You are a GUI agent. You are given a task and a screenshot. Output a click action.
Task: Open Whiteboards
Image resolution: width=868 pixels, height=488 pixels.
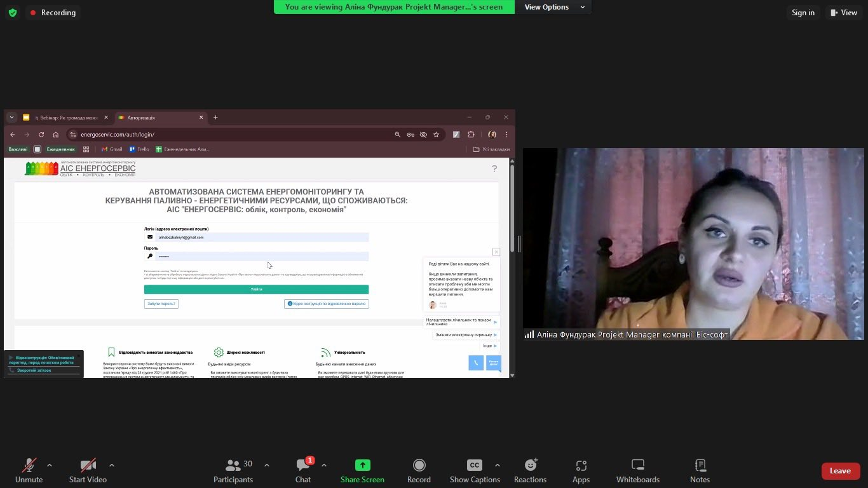(x=637, y=471)
